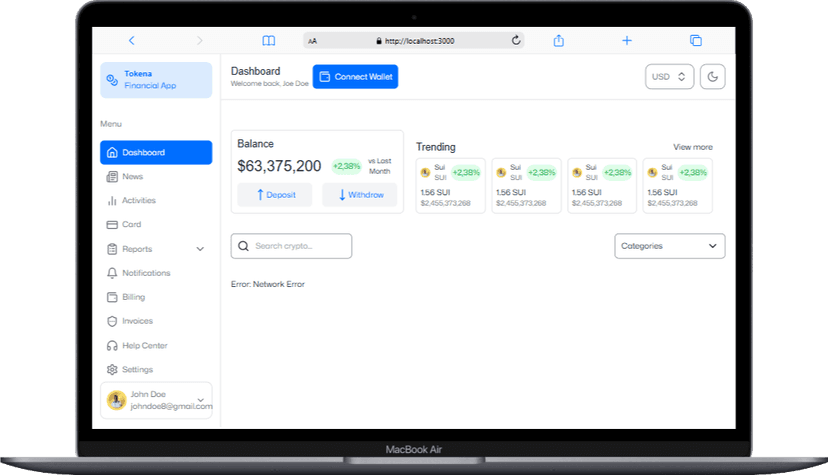Reload the page with the refresh icon
Image resolution: width=828 pixels, height=475 pixels.
[516, 40]
